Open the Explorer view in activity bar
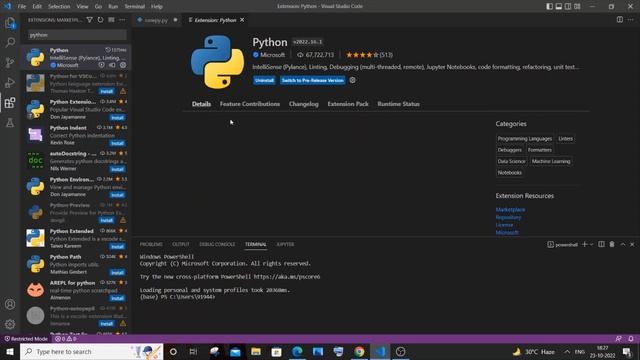Viewport: 640px width, 360px height. (10, 23)
